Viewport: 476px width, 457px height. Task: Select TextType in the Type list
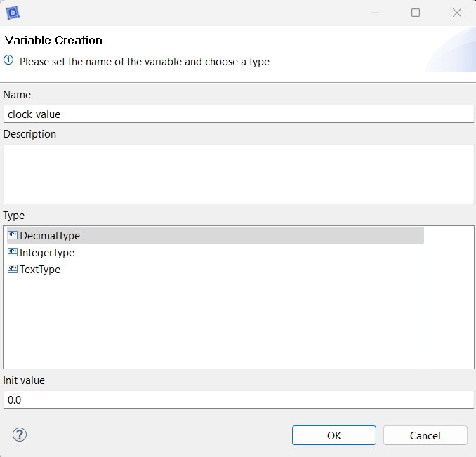click(x=216, y=270)
